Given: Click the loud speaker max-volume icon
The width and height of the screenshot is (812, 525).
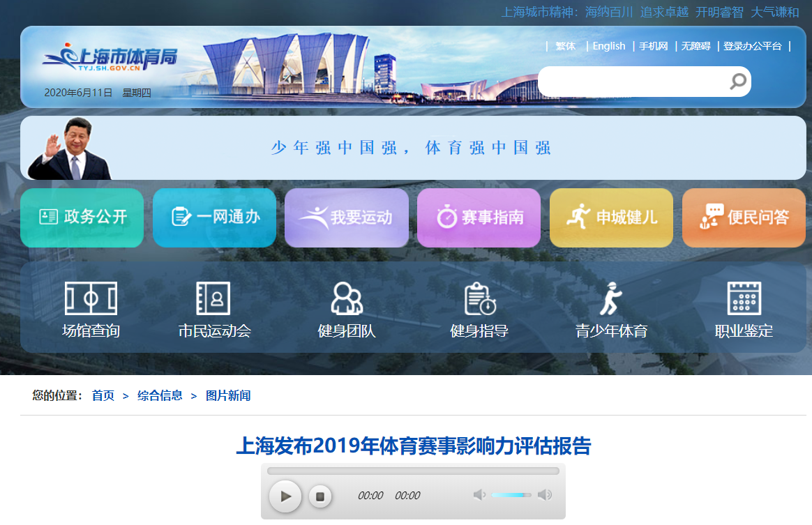Looking at the screenshot, I should point(545,495).
